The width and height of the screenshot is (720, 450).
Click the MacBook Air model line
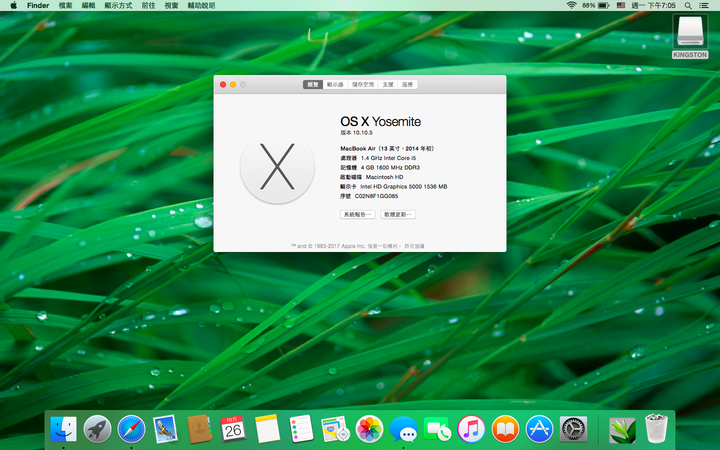(387, 148)
